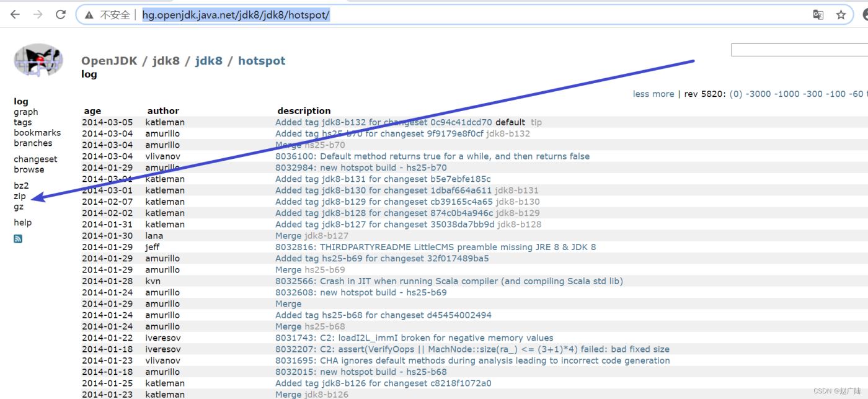The width and height of the screenshot is (868, 399).
Task: Open '8032015: new hotspot build - hs25-b68'
Action: click(361, 372)
